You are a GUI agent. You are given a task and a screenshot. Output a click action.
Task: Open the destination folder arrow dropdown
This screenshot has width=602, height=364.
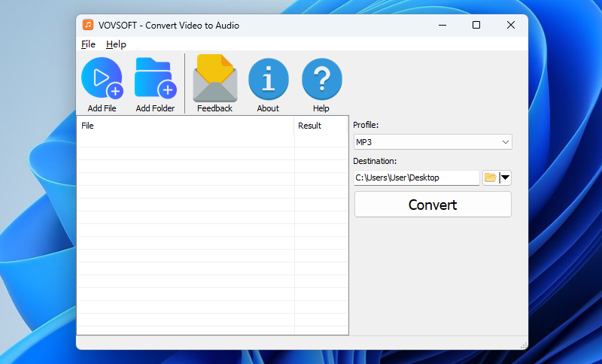(505, 177)
